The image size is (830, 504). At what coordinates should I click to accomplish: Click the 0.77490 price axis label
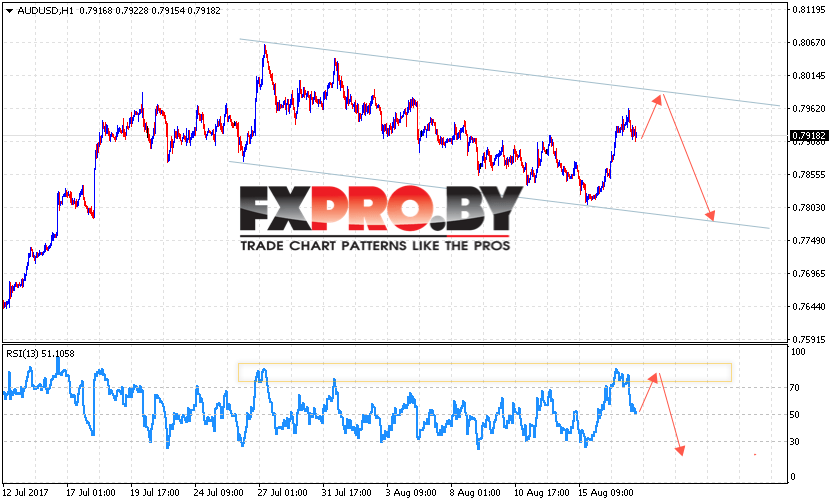pos(808,241)
